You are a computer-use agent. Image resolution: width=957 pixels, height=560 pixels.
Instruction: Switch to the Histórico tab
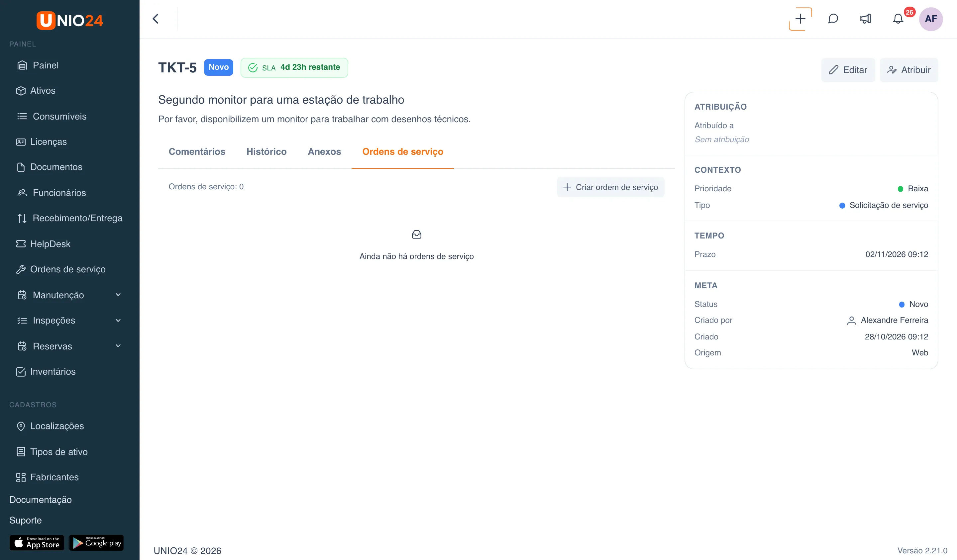coord(266,151)
